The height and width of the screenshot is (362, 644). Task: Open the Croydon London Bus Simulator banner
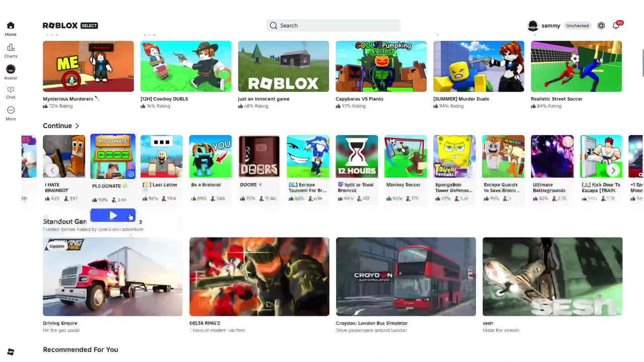[406, 277]
